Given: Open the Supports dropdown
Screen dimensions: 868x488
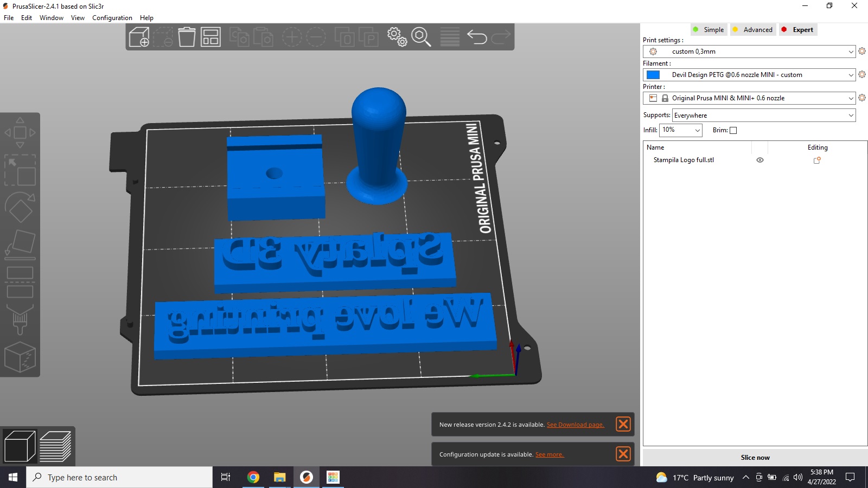Looking at the screenshot, I should [x=764, y=115].
